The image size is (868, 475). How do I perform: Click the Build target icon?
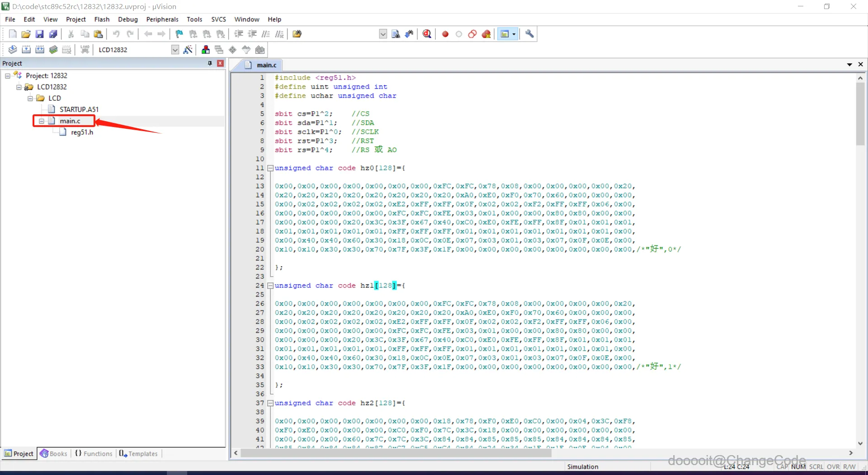[26, 50]
